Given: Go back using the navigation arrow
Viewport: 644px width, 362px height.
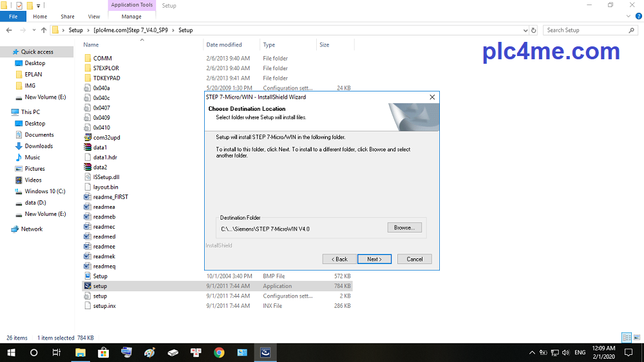Looking at the screenshot, I should click(x=10, y=30).
